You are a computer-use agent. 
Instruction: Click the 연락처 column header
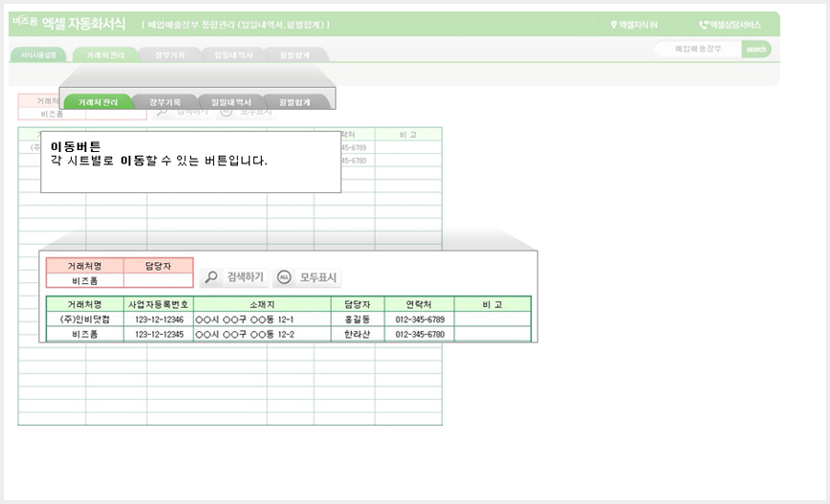419,304
